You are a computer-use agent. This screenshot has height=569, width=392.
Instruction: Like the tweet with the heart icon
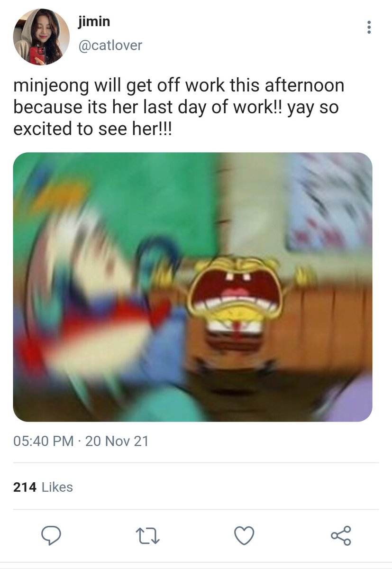pos(245,536)
